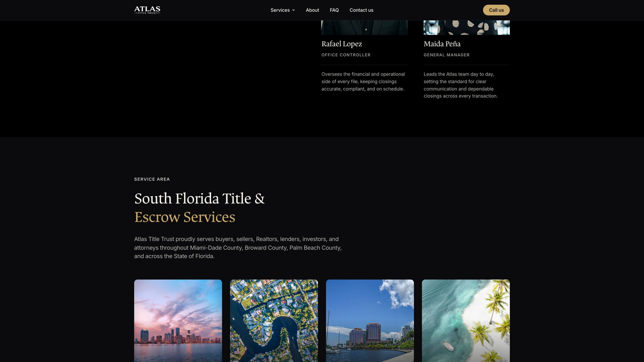Click the Rafael Lopez description paragraph
The width and height of the screenshot is (644, 362).
pos(363,82)
